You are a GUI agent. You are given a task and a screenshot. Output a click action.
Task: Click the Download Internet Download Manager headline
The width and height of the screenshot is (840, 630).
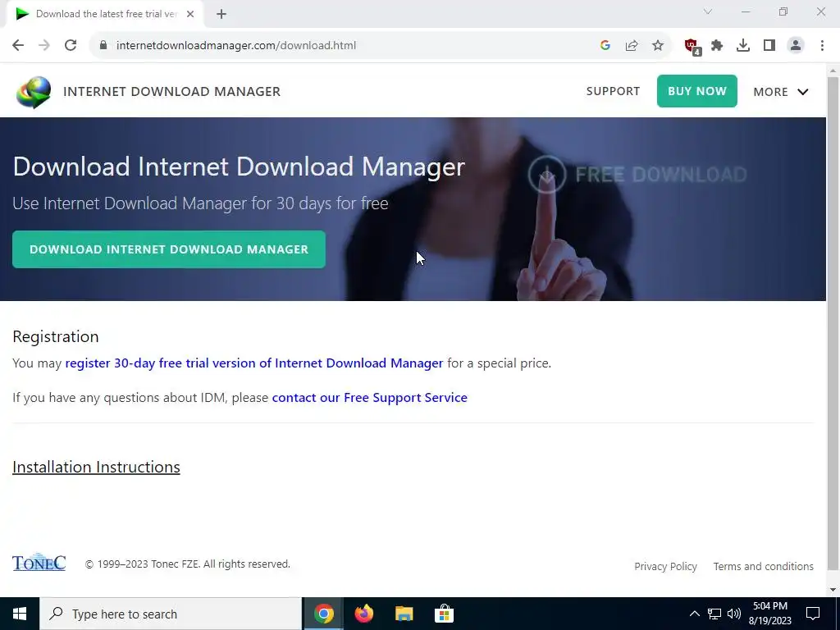pos(239,167)
